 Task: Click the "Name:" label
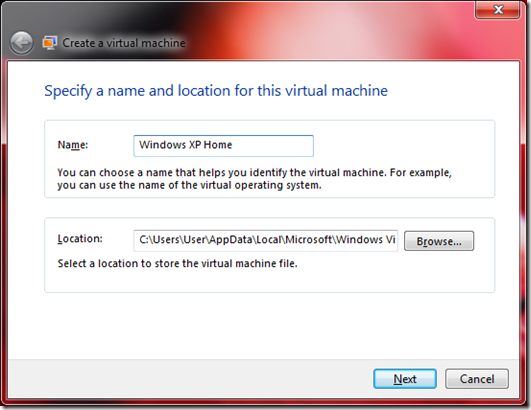tap(73, 145)
